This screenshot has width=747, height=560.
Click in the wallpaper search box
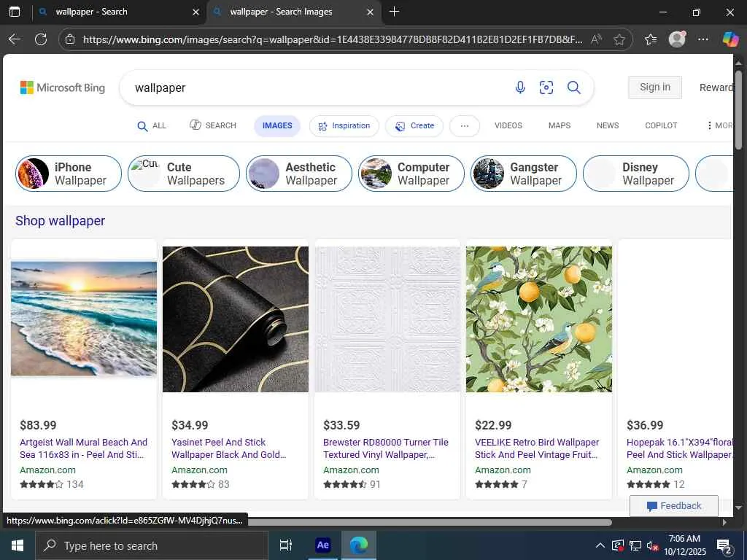[x=314, y=87]
